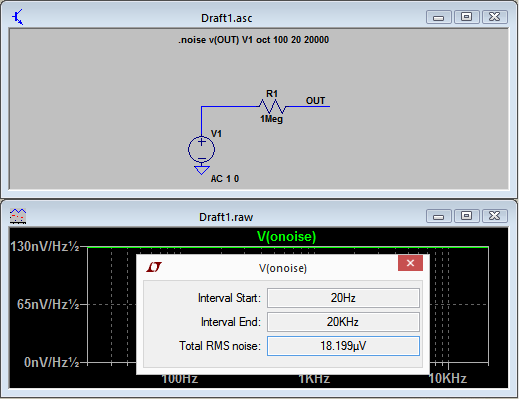Screen dimensions: 519x399
Task: Click the Interval End 20KHz field
Action: point(343,322)
